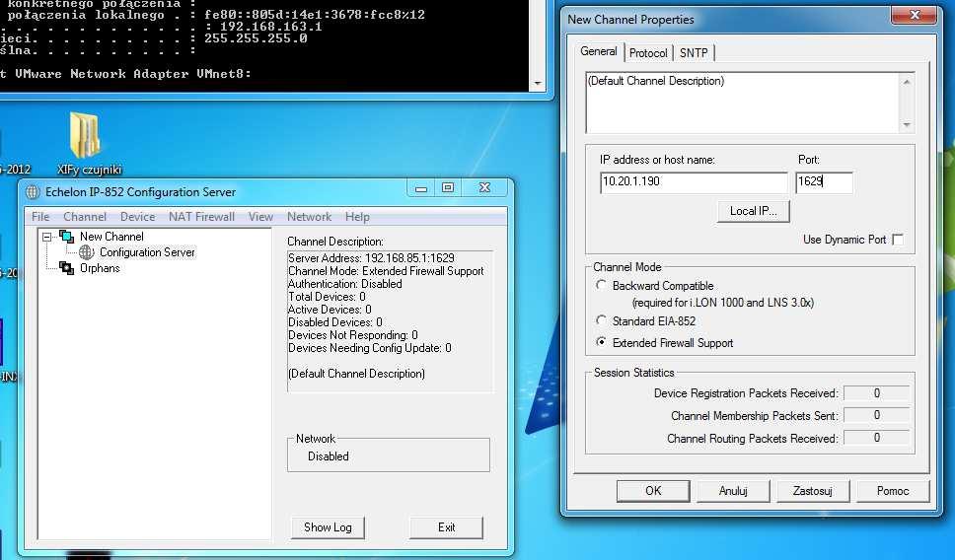
Task: Click the Zastosuj button
Action: [x=813, y=491]
